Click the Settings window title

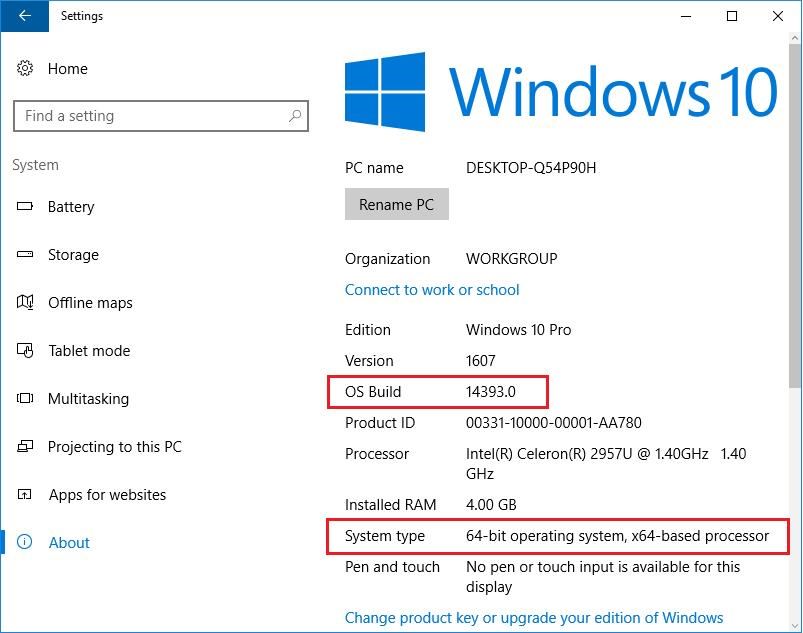tap(82, 16)
